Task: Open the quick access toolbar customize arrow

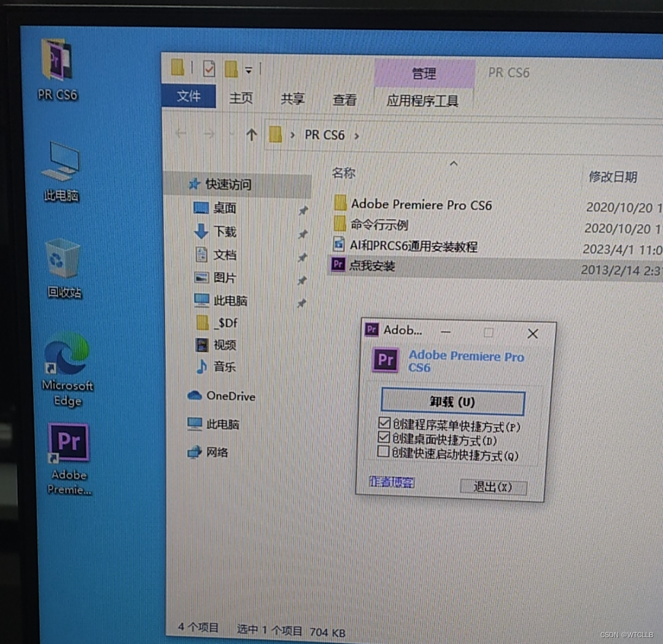Action: 249,70
